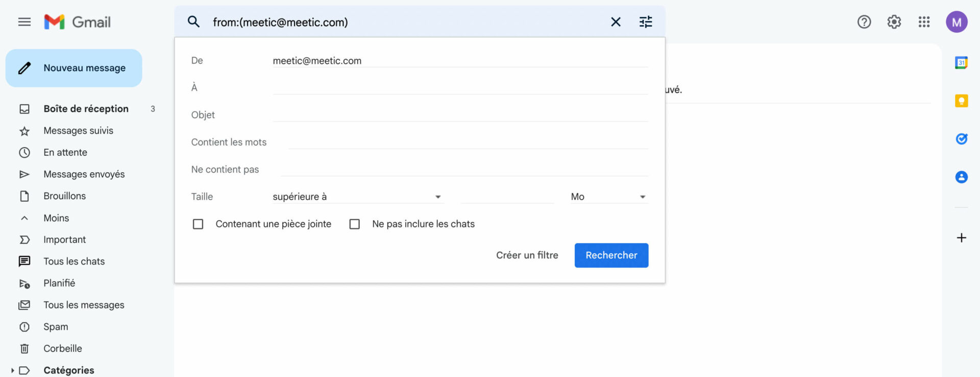Viewport: 980px width, 377px height.
Task: Expand the Catégories section arrow
Action: [12, 370]
